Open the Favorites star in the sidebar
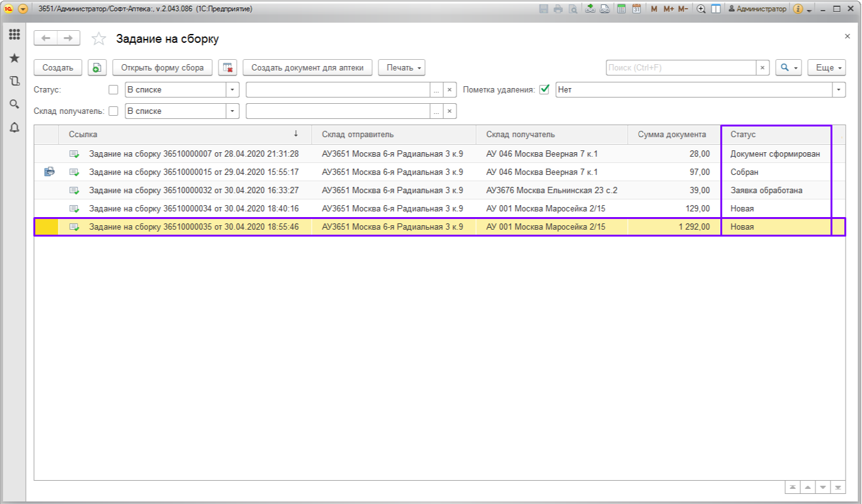Screen dimensions: 862x504 tap(14, 58)
